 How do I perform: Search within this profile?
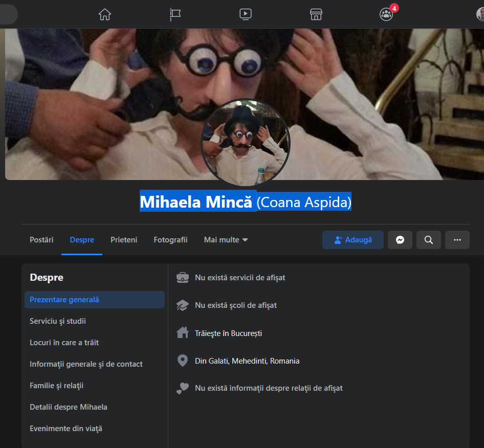pyautogui.click(x=428, y=240)
